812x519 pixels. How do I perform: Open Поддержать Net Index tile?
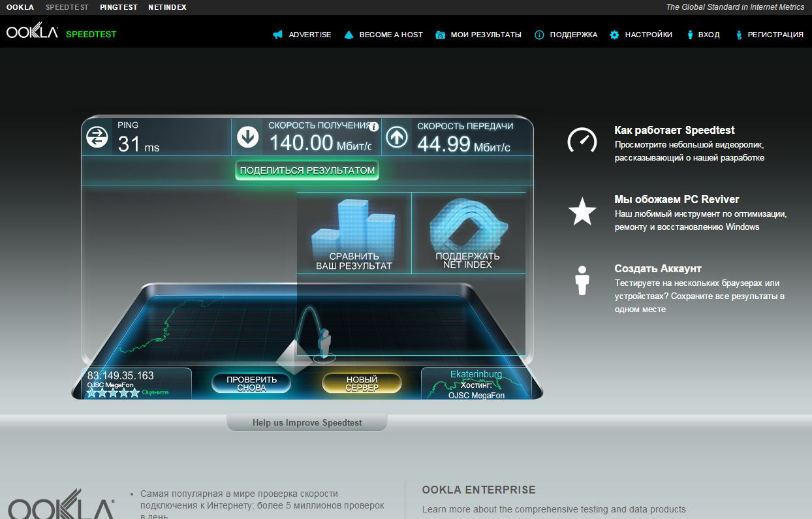point(468,233)
